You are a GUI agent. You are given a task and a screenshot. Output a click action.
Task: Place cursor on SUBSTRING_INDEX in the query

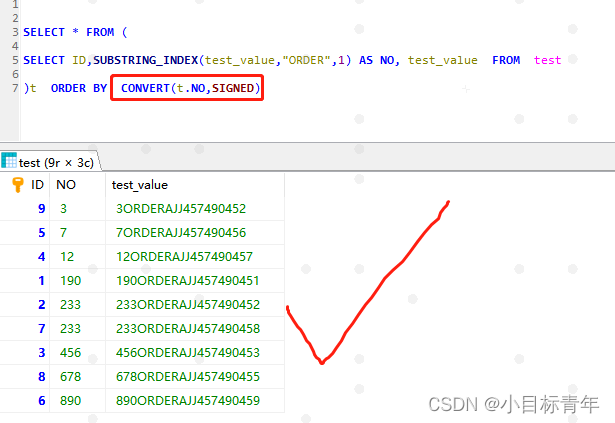[146, 60]
